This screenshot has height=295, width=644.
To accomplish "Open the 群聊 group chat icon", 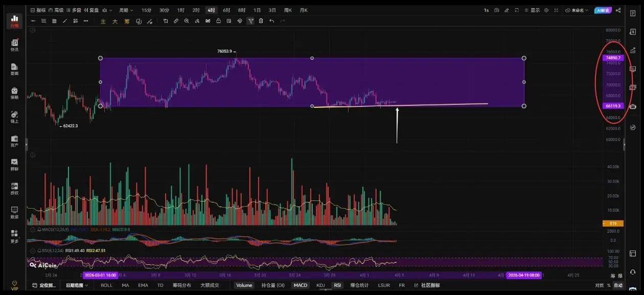I will (x=14, y=164).
